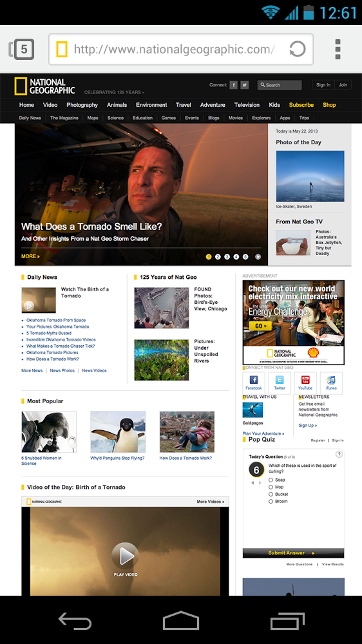This screenshot has height=644, width=362.
Task: Open the iTunes icon under Connect With Nat Geo
Action: pyautogui.click(x=331, y=383)
